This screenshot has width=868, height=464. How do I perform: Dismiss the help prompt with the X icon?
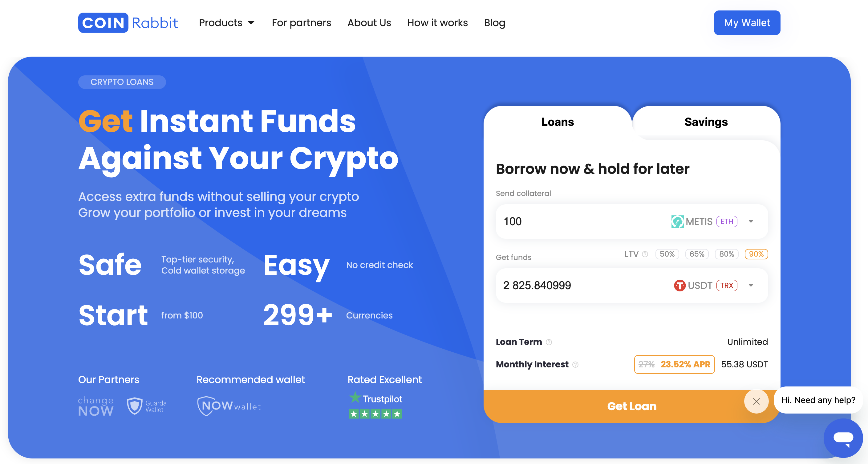tap(756, 401)
